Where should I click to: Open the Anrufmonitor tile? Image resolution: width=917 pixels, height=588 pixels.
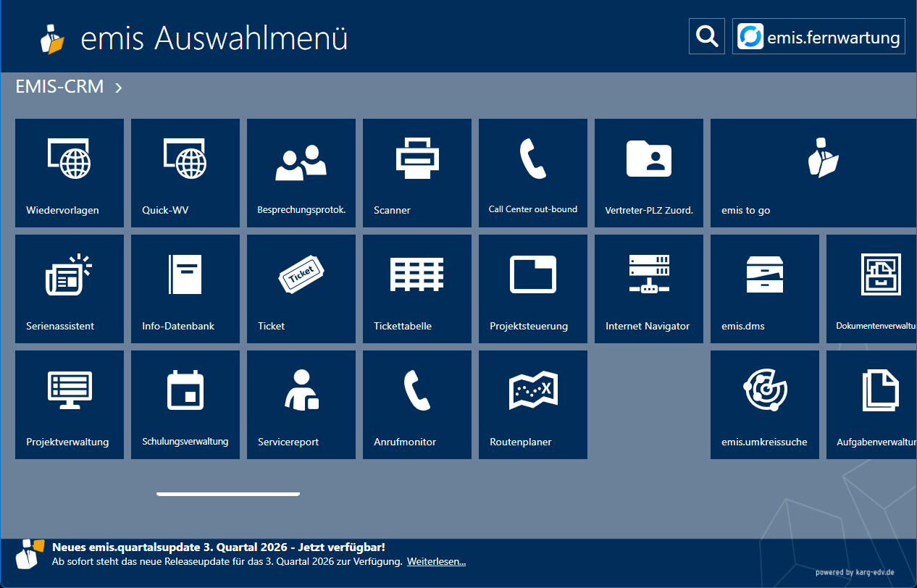[x=417, y=405]
